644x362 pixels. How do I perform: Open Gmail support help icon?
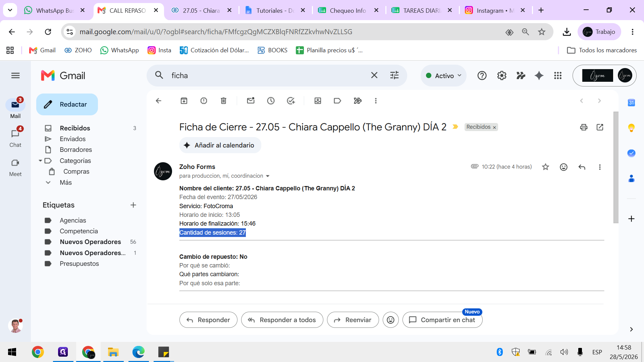(x=482, y=76)
